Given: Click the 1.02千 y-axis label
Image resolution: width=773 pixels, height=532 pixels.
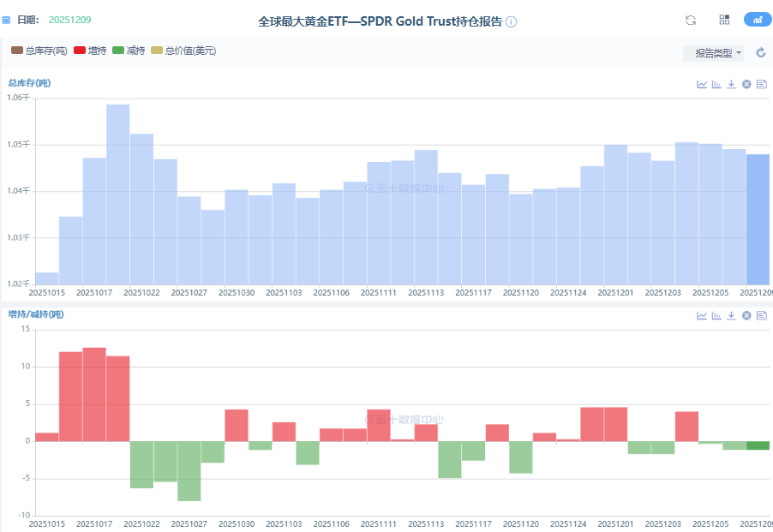Looking at the screenshot, I should coord(18,284).
